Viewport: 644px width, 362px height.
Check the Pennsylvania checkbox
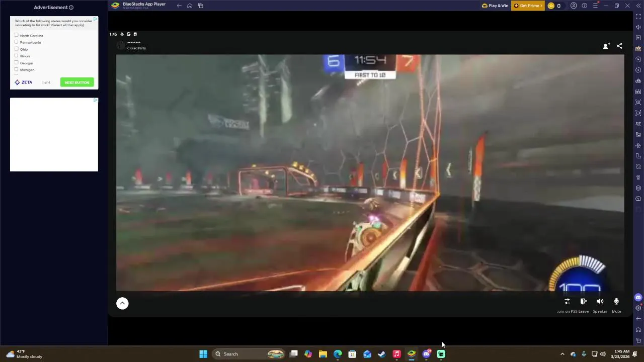coord(17,42)
